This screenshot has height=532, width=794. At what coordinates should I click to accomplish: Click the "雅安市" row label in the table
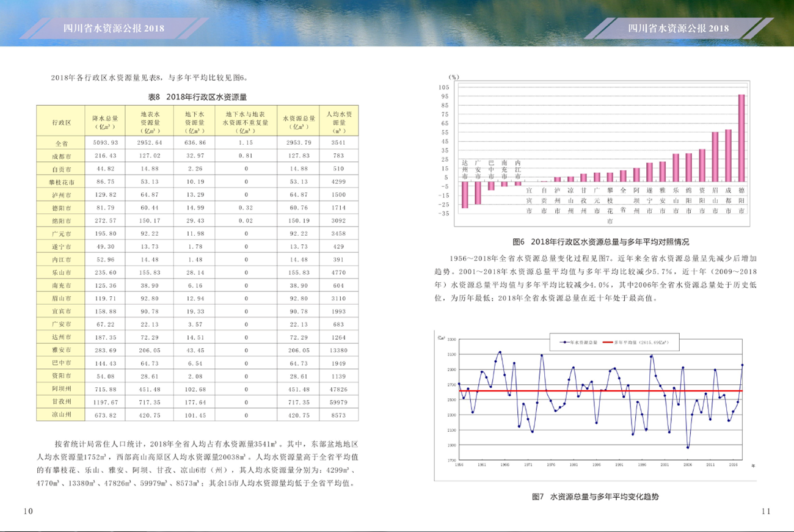click(x=61, y=349)
